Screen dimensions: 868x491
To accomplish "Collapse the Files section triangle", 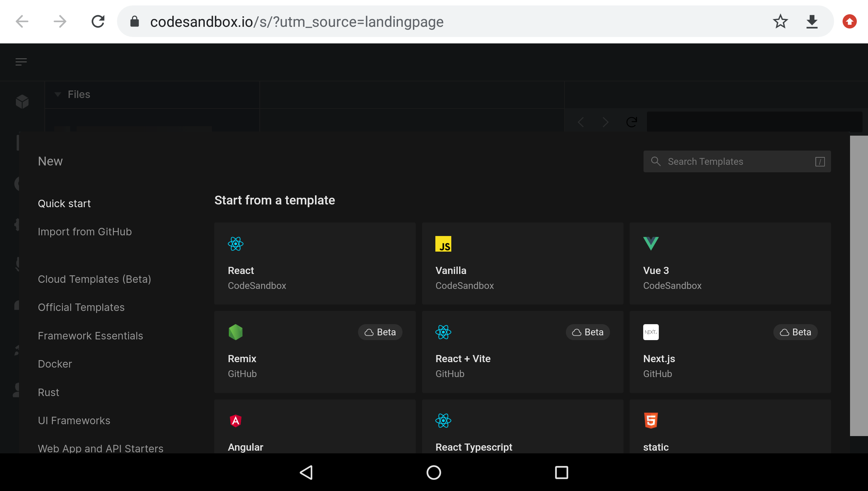I will pyautogui.click(x=58, y=94).
